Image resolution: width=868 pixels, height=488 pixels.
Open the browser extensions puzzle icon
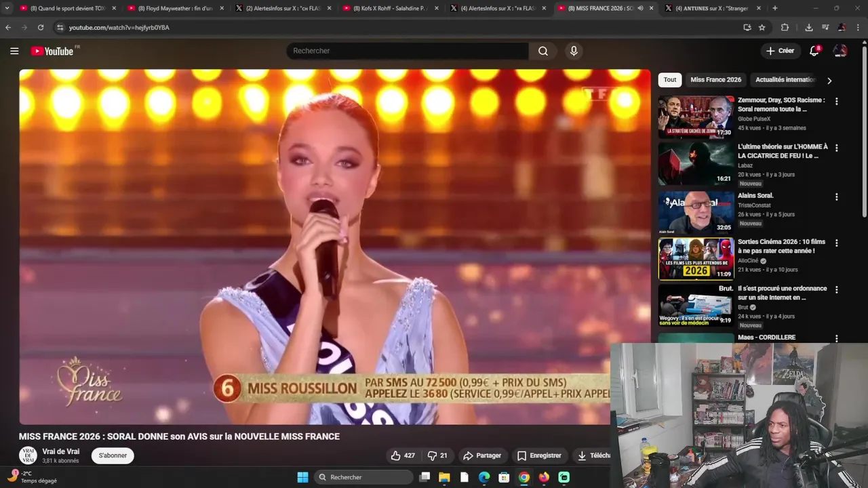(785, 27)
